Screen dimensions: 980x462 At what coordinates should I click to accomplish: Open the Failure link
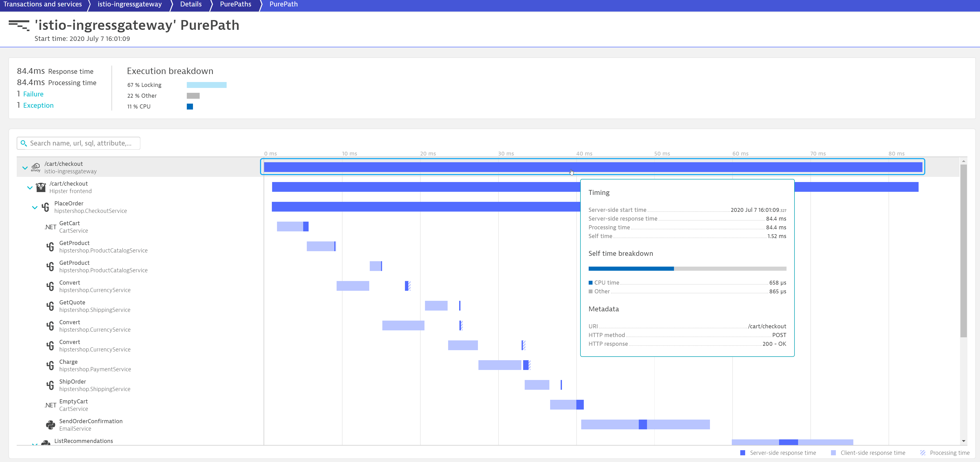click(33, 94)
